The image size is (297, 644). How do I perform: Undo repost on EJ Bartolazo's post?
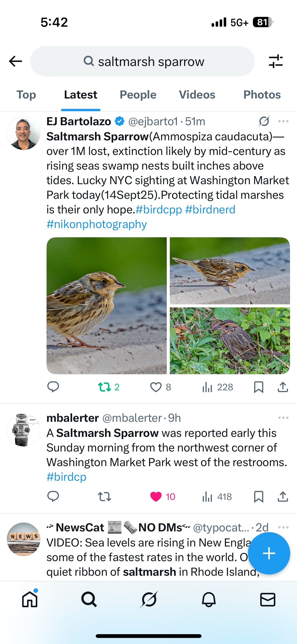[x=104, y=387]
